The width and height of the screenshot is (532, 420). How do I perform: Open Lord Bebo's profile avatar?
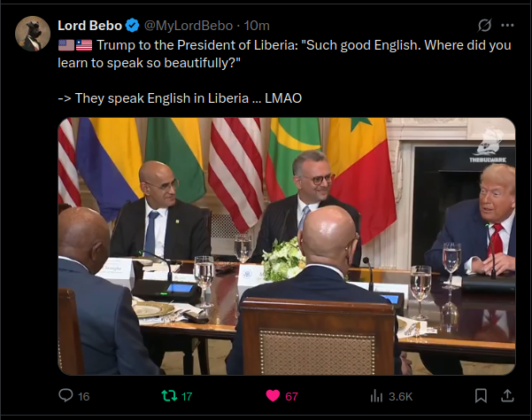tap(33, 34)
